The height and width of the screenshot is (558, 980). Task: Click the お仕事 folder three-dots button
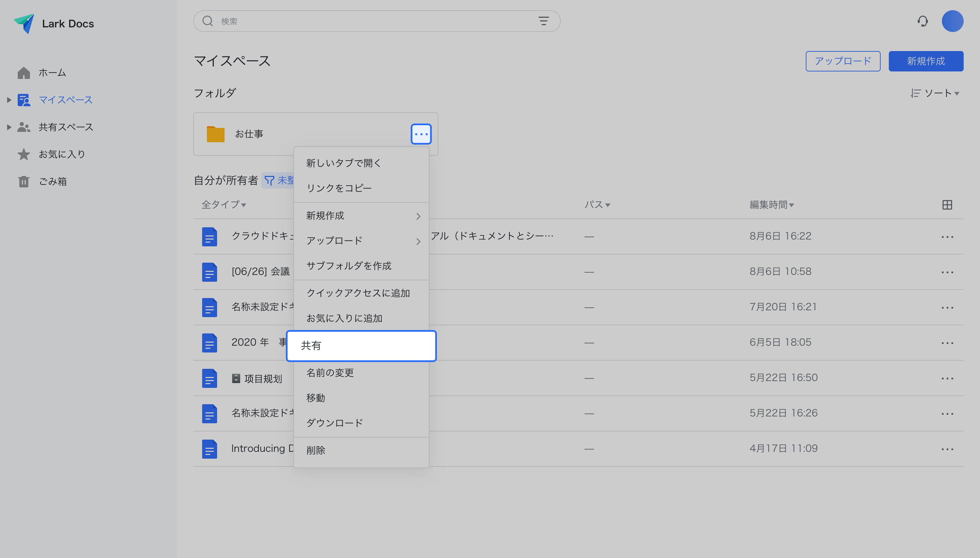click(x=421, y=134)
